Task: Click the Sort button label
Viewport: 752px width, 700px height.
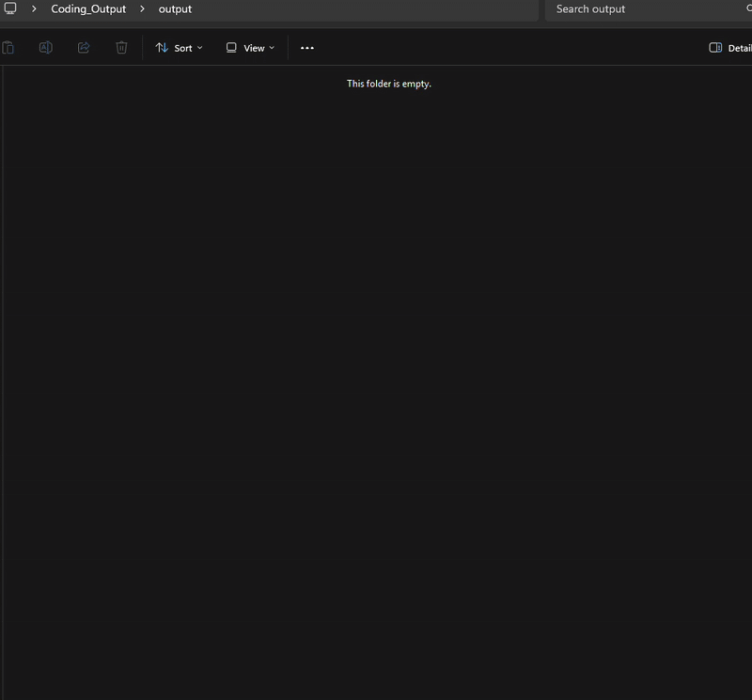Action: click(183, 48)
